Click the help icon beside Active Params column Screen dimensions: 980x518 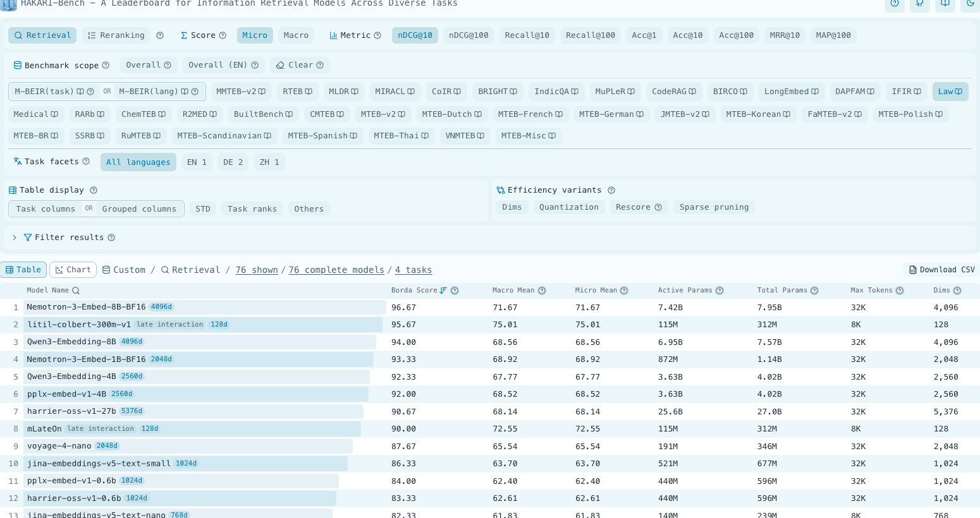click(x=720, y=291)
